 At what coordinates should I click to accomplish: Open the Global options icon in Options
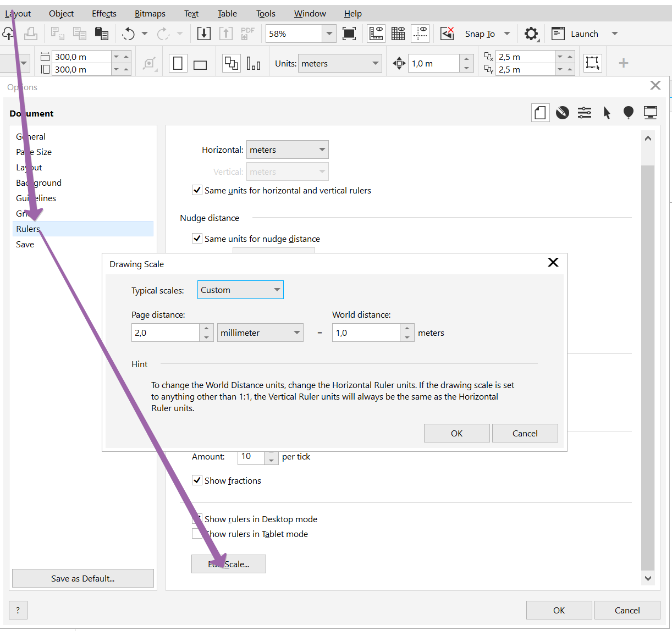coord(563,113)
